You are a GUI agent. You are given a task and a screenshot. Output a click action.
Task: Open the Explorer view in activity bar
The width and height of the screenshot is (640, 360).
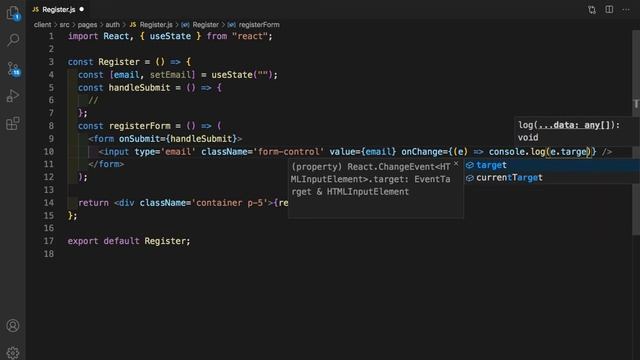point(13,13)
